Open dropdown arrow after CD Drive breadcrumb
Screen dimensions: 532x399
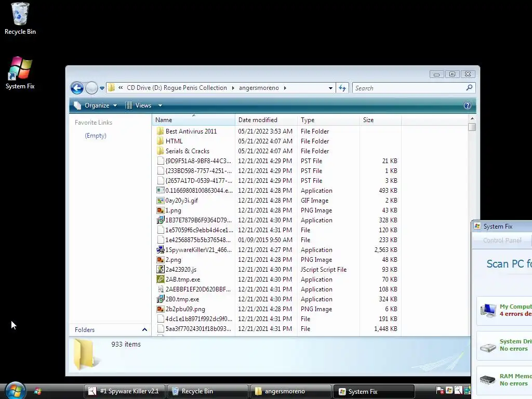[x=233, y=88]
